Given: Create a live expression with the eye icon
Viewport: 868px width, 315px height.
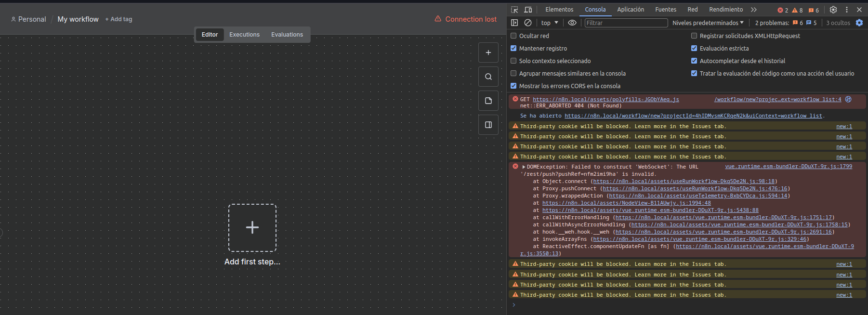Looking at the screenshot, I should (572, 23).
